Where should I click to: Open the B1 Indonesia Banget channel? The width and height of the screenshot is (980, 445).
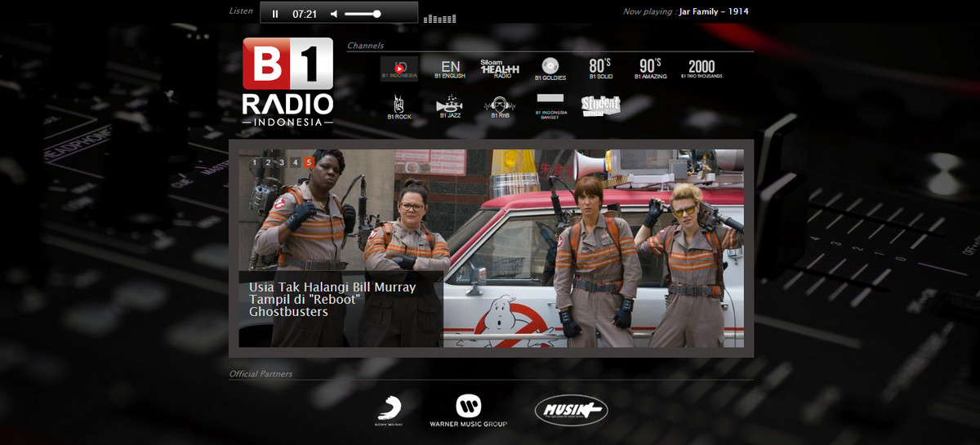tap(550, 107)
